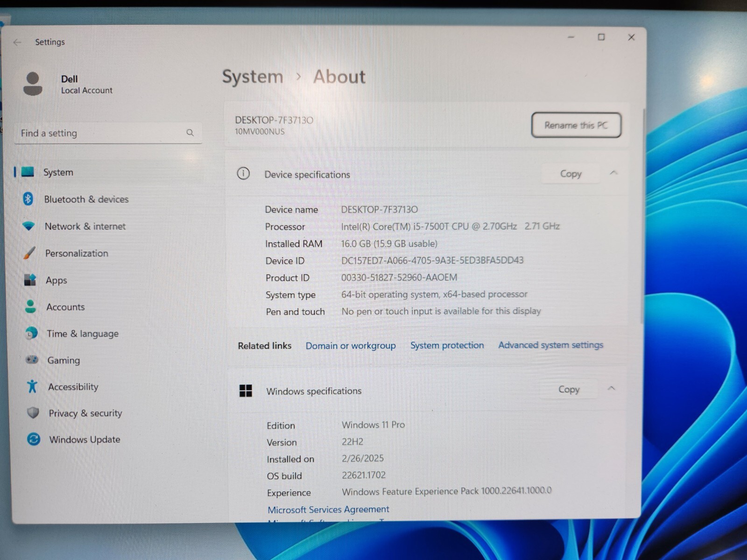Click the Personalization paintbrush icon
The image size is (747, 560).
[x=29, y=253]
